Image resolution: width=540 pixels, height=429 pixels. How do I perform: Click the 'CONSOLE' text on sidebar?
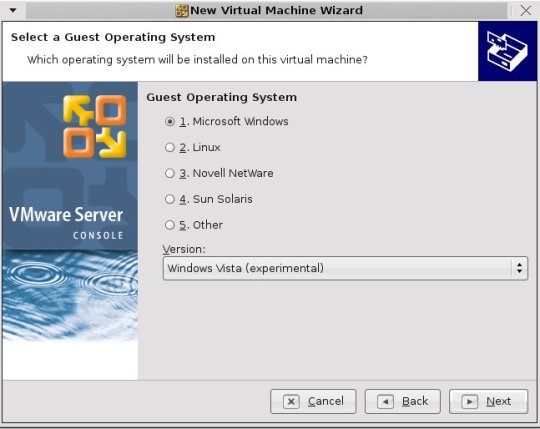(98, 236)
